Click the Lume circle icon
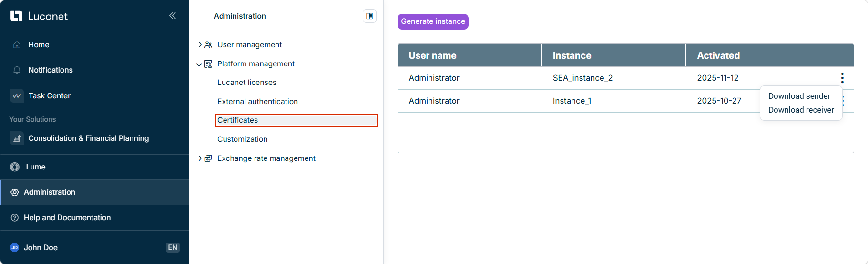 [15, 167]
